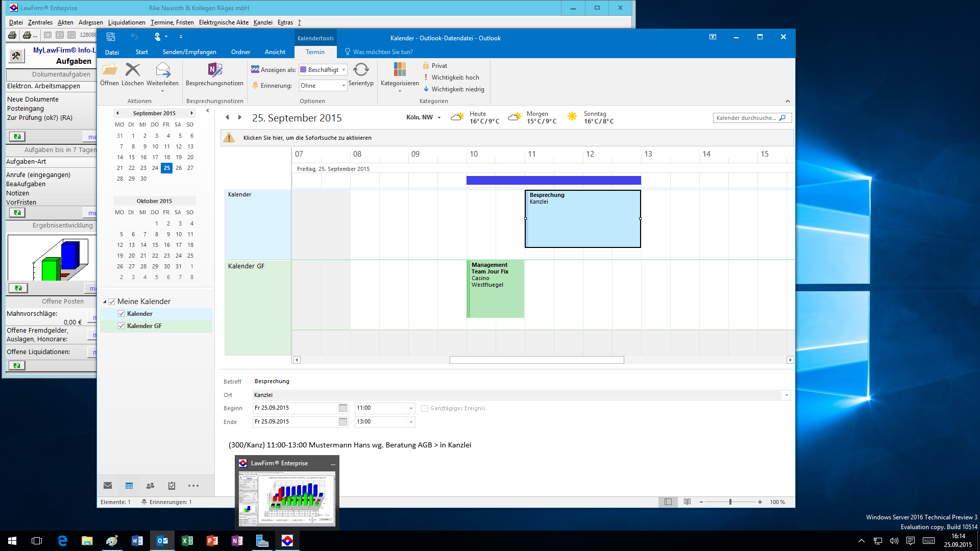Enable Ganztägiges Ereignis checkbox

(424, 408)
